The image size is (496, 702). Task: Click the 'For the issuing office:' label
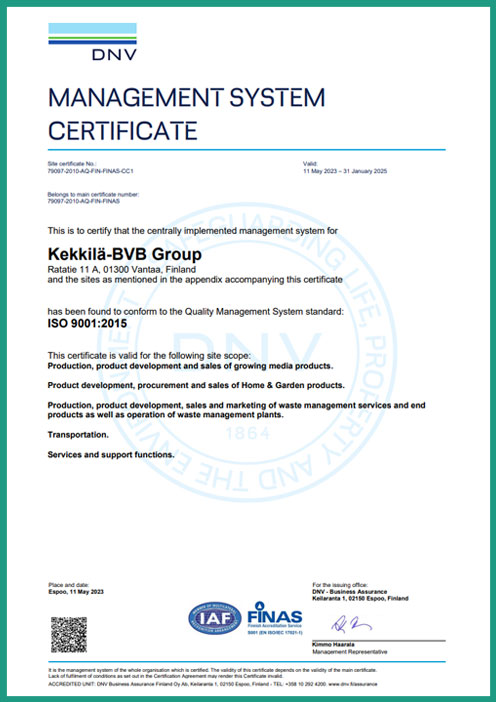click(x=340, y=585)
